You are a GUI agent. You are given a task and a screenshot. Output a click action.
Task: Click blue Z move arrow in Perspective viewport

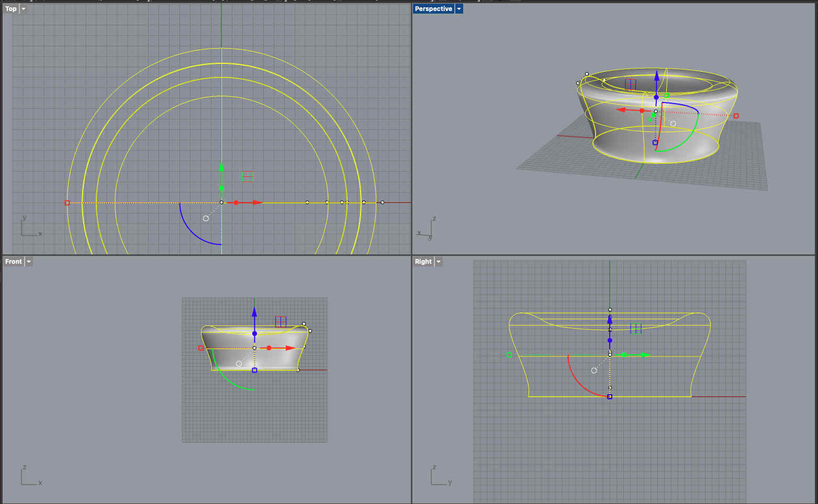click(x=656, y=76)
